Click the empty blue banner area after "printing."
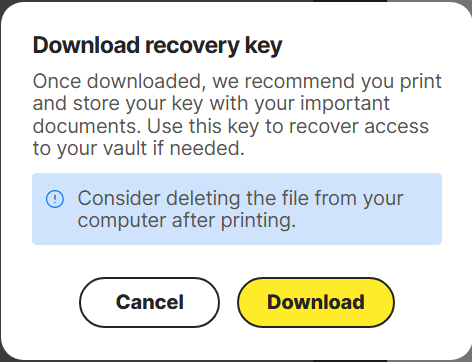Screen dimensions: 472x362 coord(367,221)
